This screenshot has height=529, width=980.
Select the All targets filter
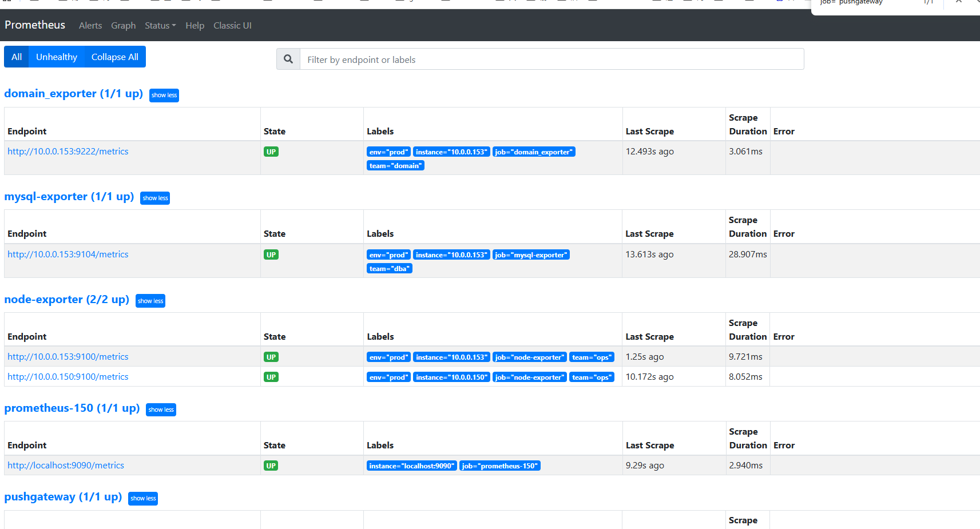[17, 57]
